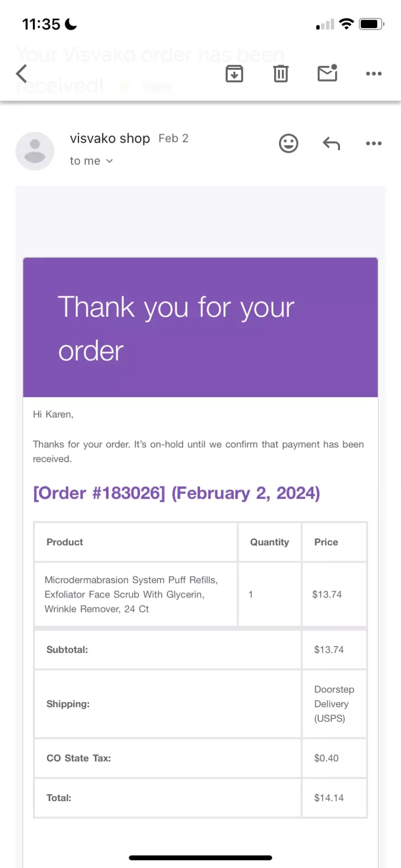The height and width of the screenshot is (868, 401).
Task: Tap the visvako shop sender avatar
Action: click(x=35, y=151)
